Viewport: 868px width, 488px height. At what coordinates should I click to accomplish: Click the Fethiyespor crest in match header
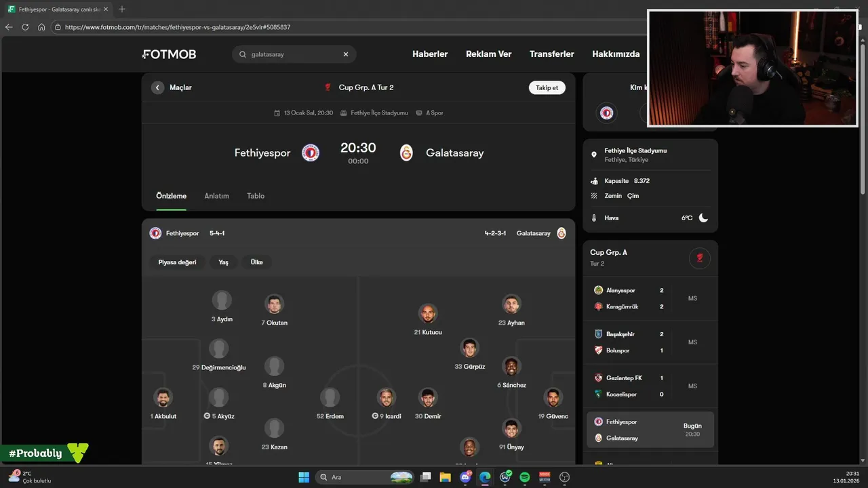pyautogui.click(x=311, y=152)
